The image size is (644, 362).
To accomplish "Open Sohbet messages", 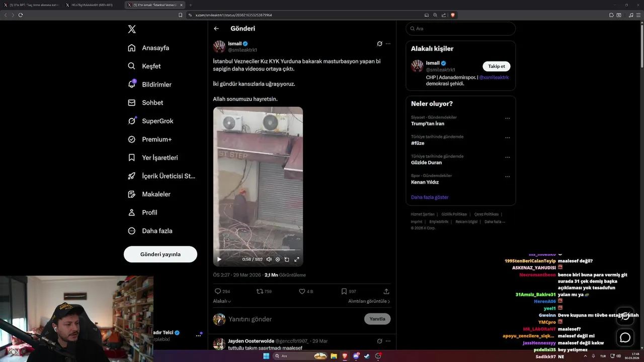I will (x=145, y=103).
